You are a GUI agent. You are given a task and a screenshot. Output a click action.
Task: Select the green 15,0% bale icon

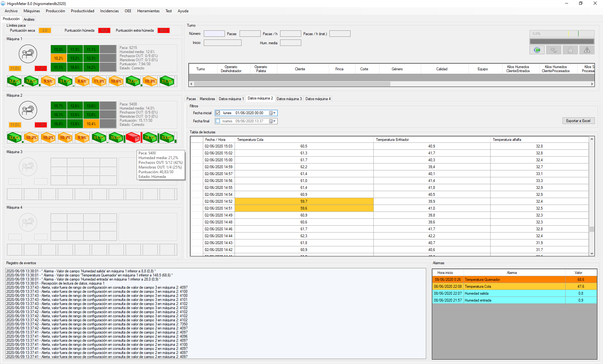tap(116, 137)
